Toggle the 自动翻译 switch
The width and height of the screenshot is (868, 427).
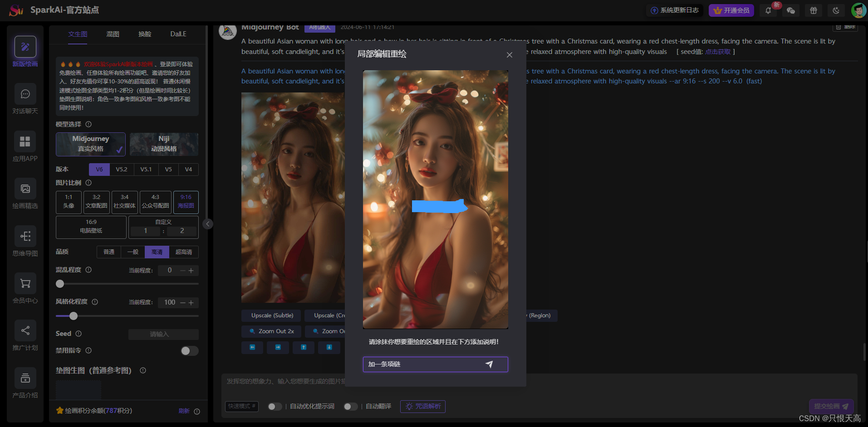tap(350, 407)
